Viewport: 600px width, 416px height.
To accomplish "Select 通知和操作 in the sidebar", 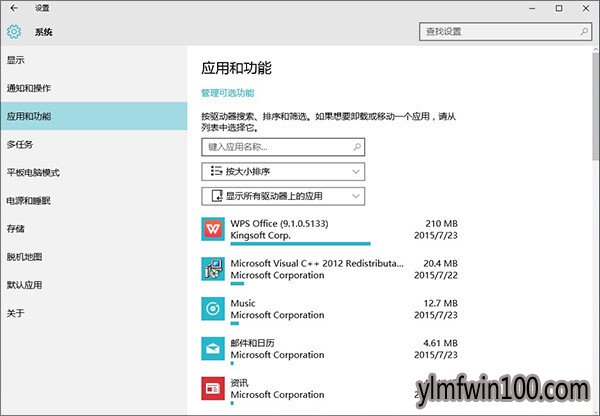I will pyautogui.click(x=94, y=88).
